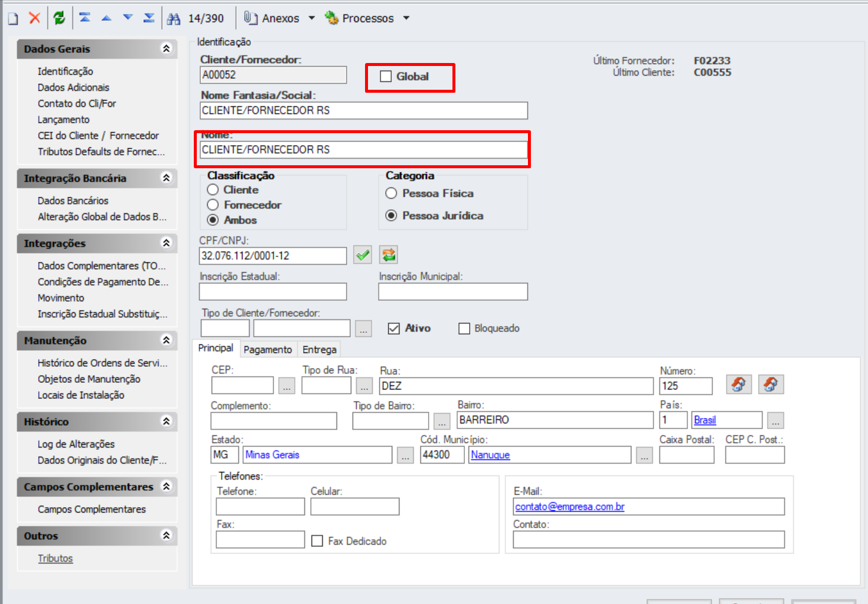Open Log de Alterações in sidebar
This screenshot has height=604, width=868.
[76, 444]
